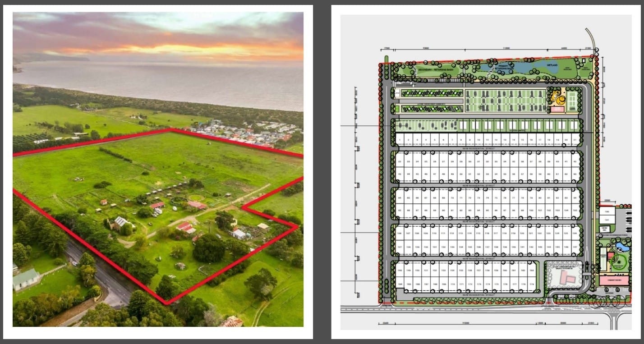Select the green-roofed white building in photo corner
The image size is (644, 344).
click(x=26, y=279)
